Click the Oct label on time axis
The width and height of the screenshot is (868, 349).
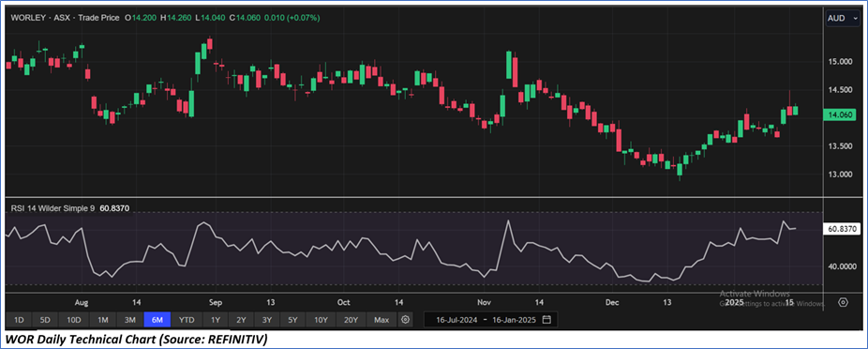(344, 302)
